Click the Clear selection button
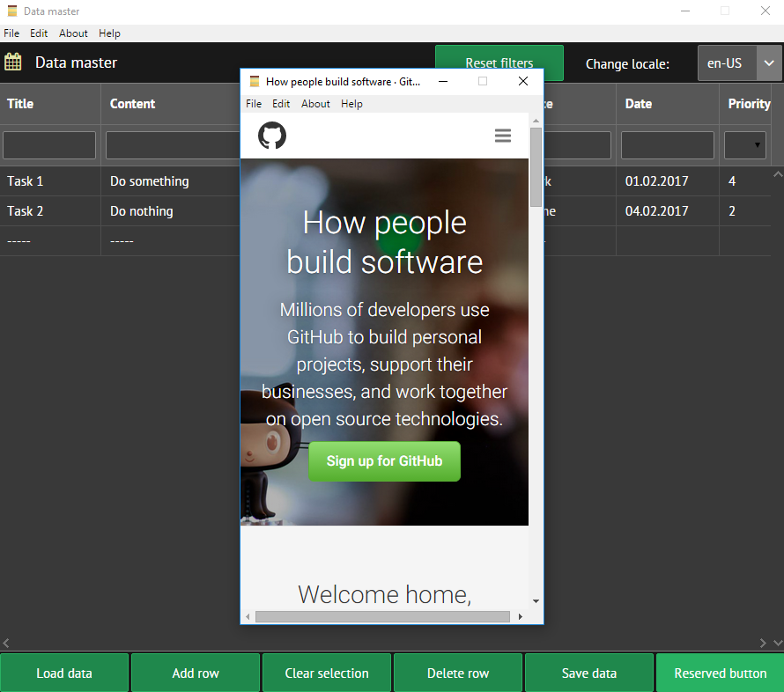This screenshot has width=784, height=692. tap(327, 673)
